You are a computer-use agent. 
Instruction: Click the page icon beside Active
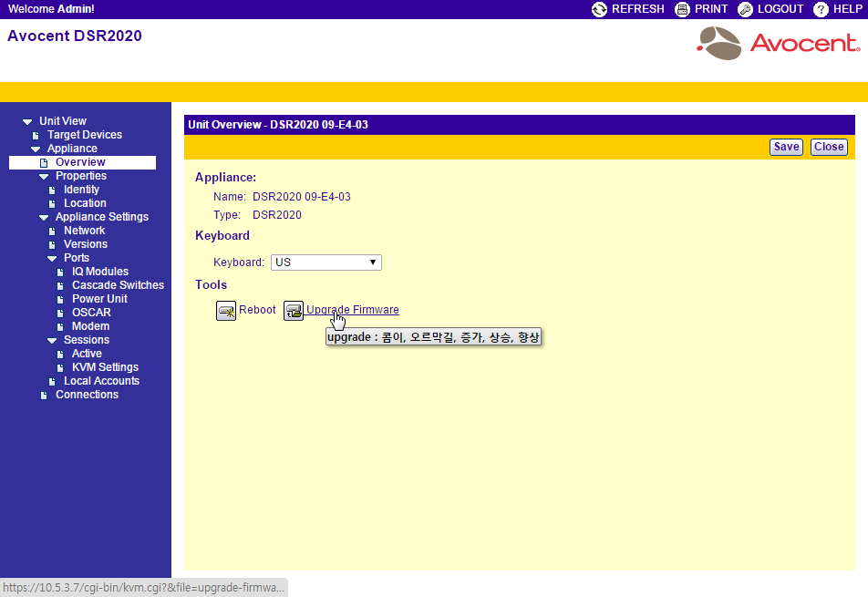tap(60, 355)
